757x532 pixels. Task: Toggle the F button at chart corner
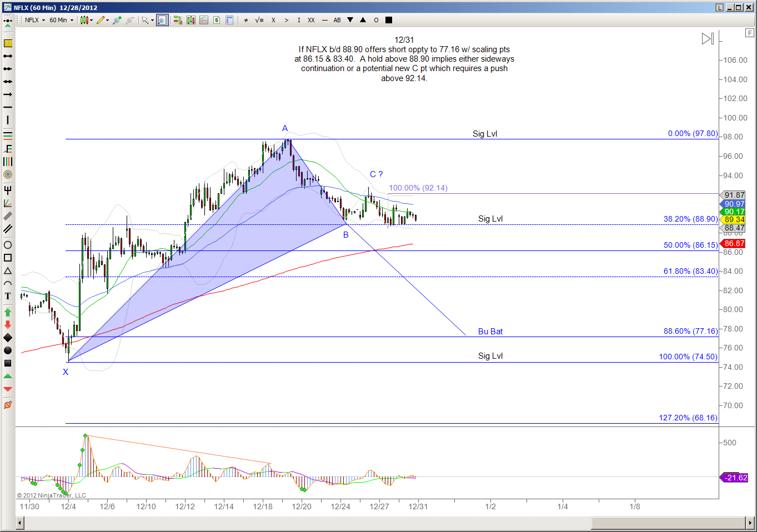click(749, 33)
